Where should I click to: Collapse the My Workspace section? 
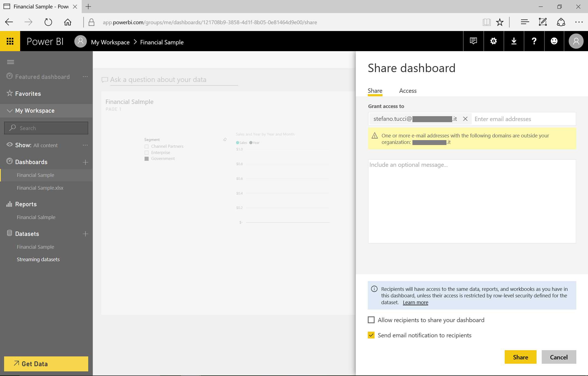coord(10,110)
